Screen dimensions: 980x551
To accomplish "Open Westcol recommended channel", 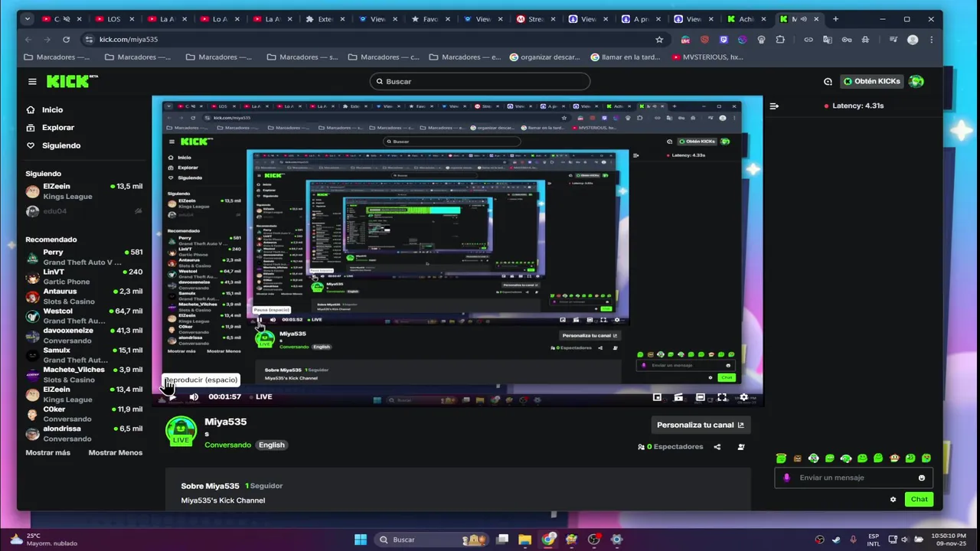I will (84, 316).
